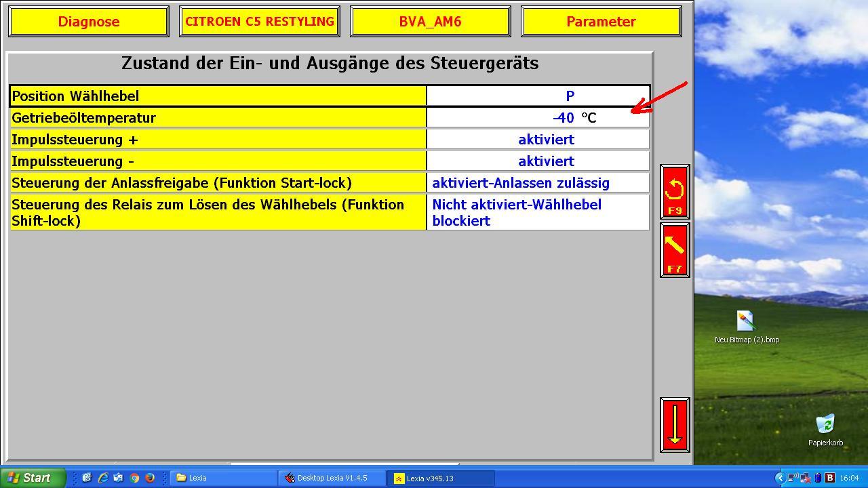
Task: Open the Parameter tab
Action: pyautogui.click(x=601, y=22)
